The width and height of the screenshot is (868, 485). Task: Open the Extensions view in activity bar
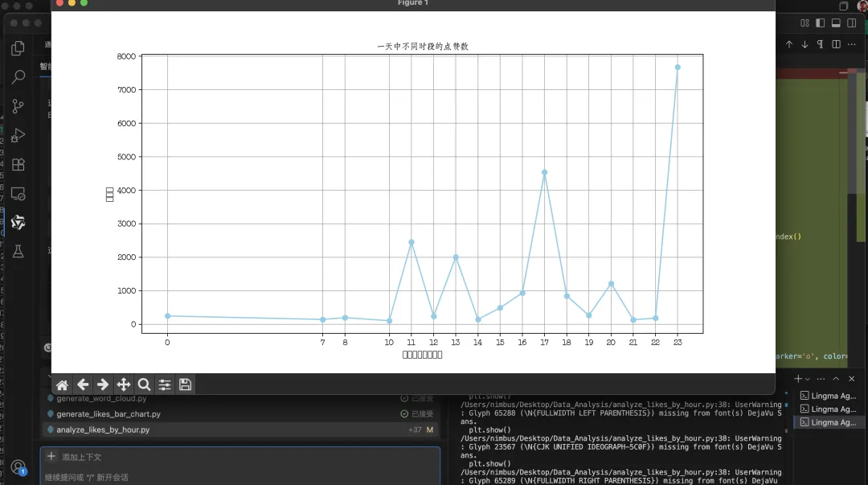coord(18,164)
